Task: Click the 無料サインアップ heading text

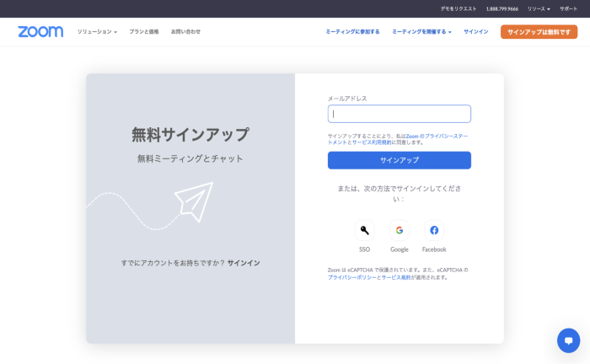Action: (190, 135)
